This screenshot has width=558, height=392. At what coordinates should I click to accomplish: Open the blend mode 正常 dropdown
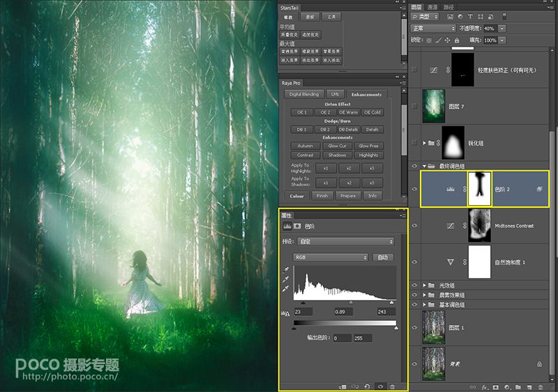pos(433,29)
